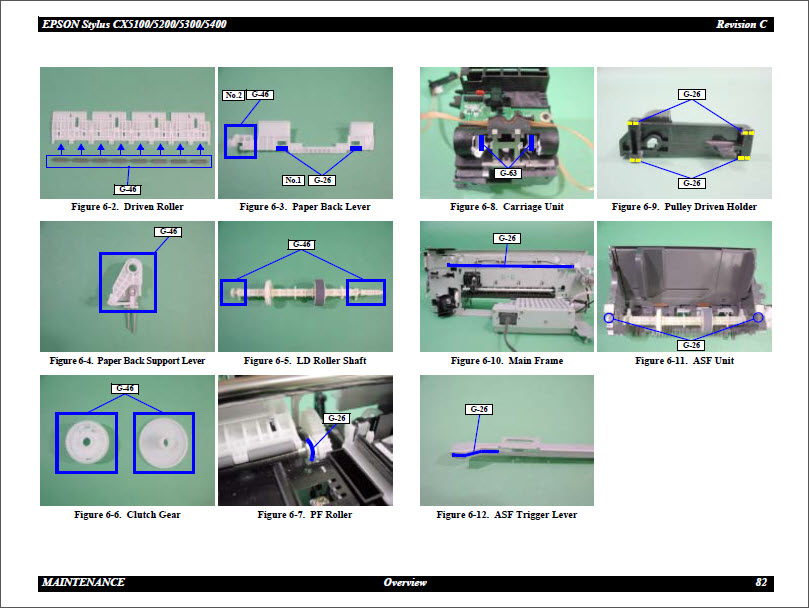Open the ASF Trigger Lever photo

(x=507, y=440)
